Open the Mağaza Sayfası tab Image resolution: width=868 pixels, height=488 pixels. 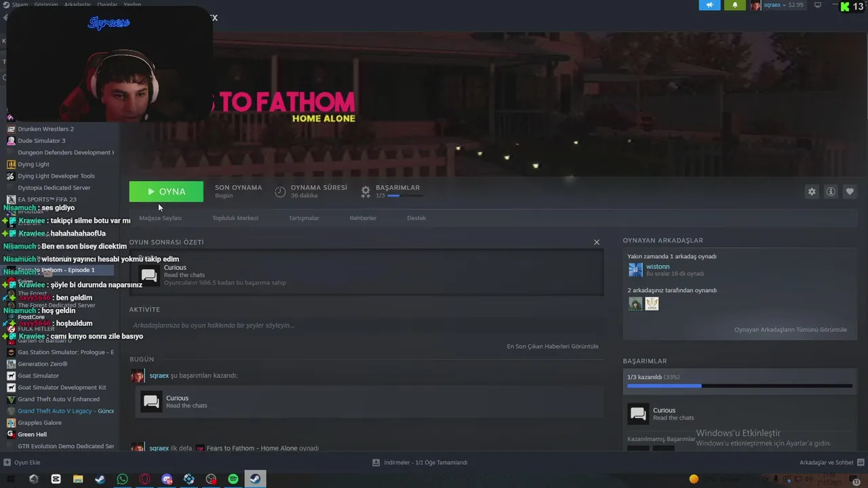pos(160,218)
